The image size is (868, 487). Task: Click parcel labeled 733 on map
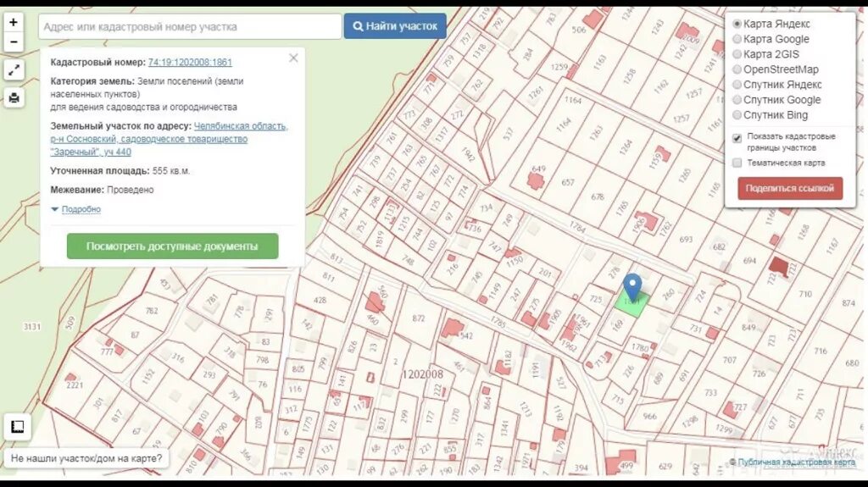(x=711, y=392)
